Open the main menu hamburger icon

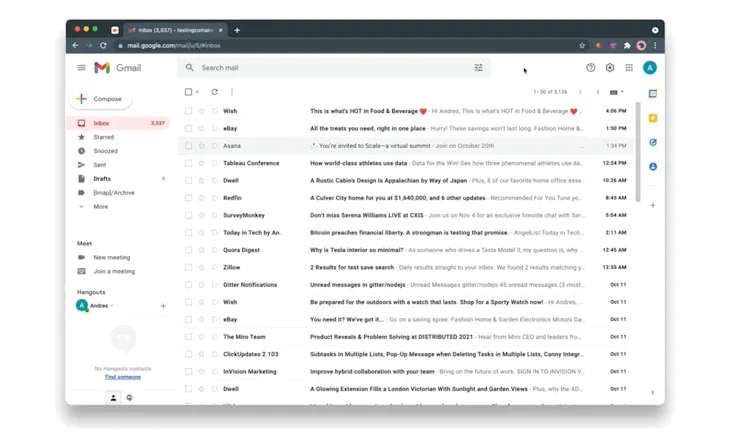point(81,68)
